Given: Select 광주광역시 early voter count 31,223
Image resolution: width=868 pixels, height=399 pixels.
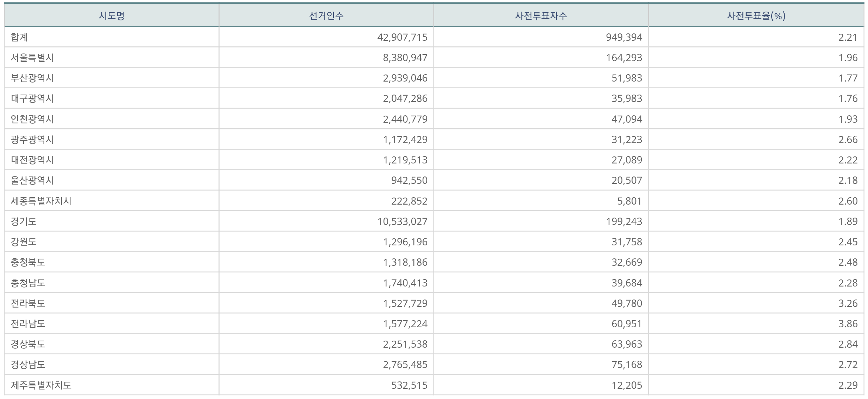Looking at the screenshot, I should pyautogui.click(x=627, y=140).
